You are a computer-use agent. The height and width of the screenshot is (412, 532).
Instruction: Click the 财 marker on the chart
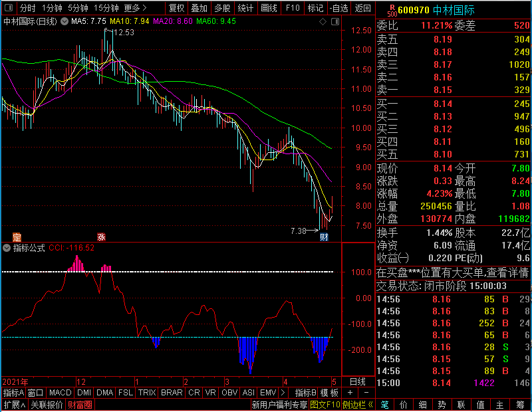[324, 237]
